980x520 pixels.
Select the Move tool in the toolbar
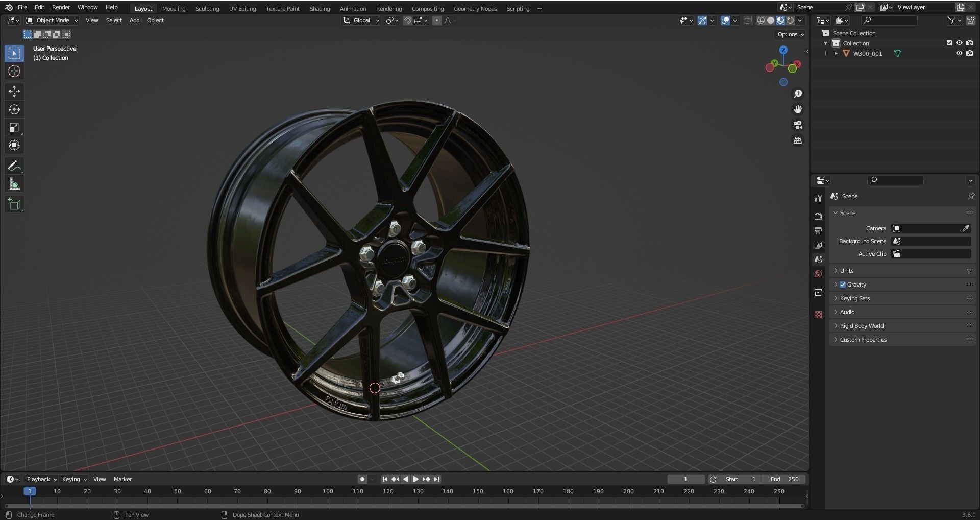14,91
